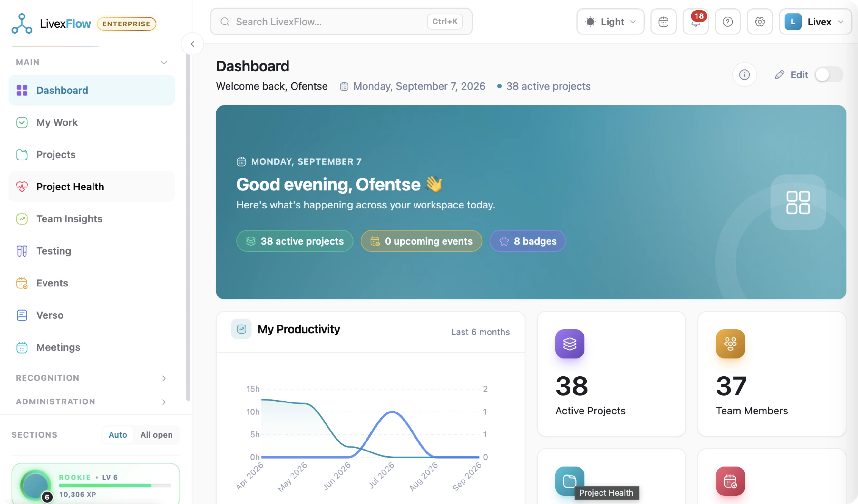Click the Team Insights chart icon
The width and height of the screenshot is (858, 504).
(22, 218)
